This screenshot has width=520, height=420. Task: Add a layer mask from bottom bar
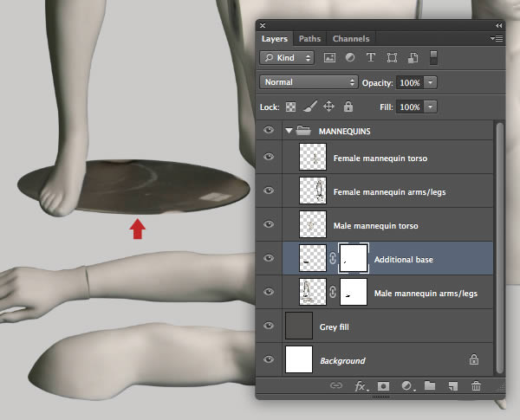click(x=382, y=386)
